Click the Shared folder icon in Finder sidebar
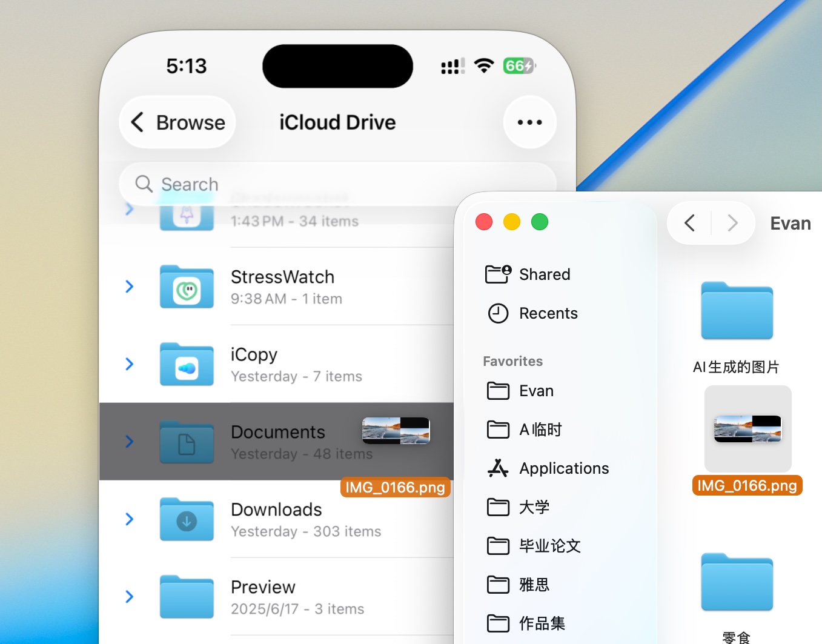The image size is (822, 644). point(499,274)
